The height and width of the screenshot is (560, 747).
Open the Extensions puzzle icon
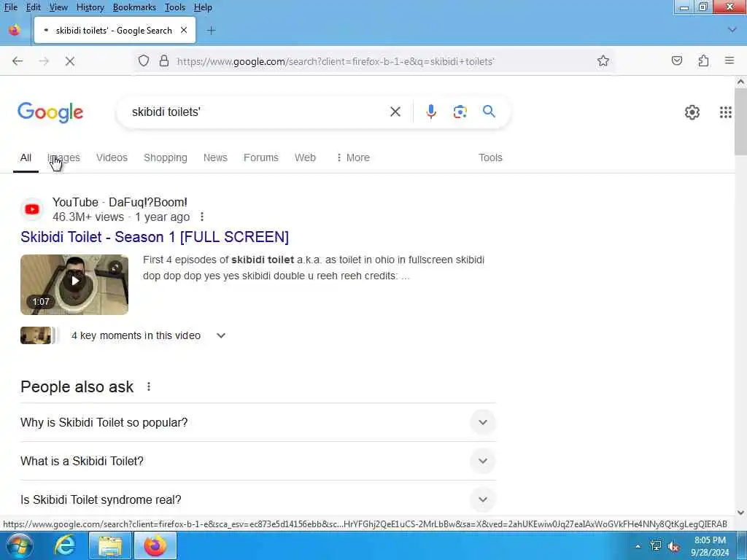click(703, 61)
